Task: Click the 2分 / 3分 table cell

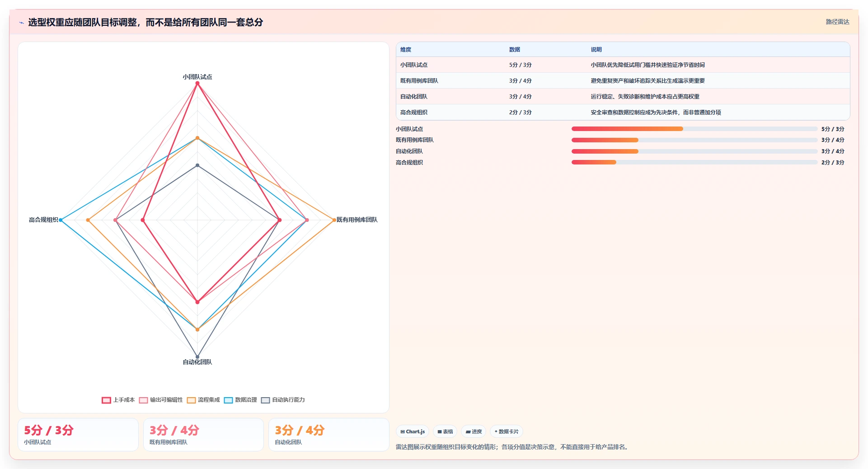Action: click(x=521, y=113)
